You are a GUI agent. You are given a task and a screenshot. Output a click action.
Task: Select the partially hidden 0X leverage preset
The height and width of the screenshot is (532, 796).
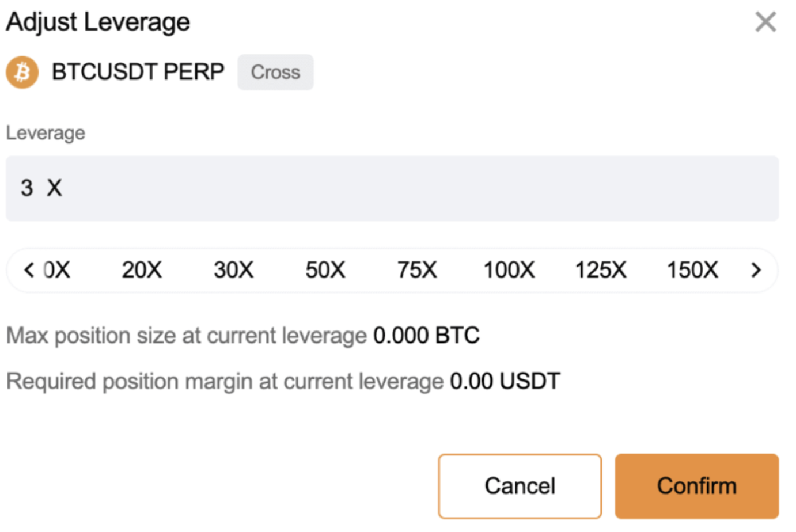coord(57,270)
